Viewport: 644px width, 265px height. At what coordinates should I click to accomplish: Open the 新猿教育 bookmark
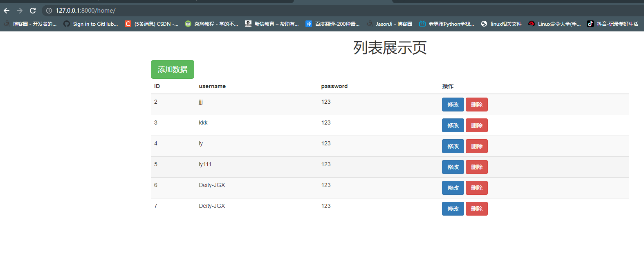(272, 24)
